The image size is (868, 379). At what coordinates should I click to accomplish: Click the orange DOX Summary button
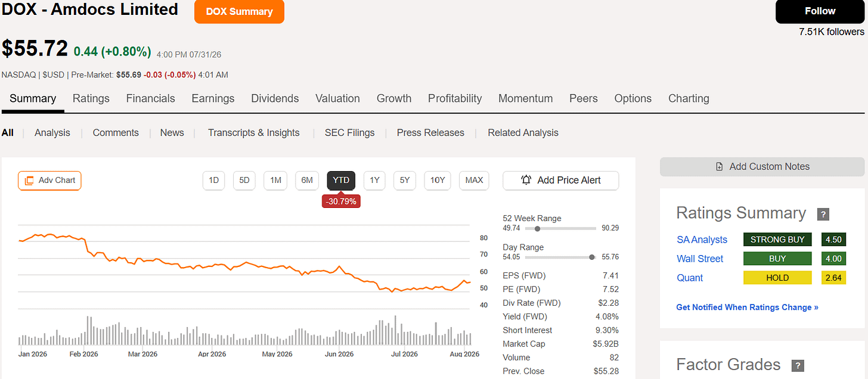[x=239, y=12]
